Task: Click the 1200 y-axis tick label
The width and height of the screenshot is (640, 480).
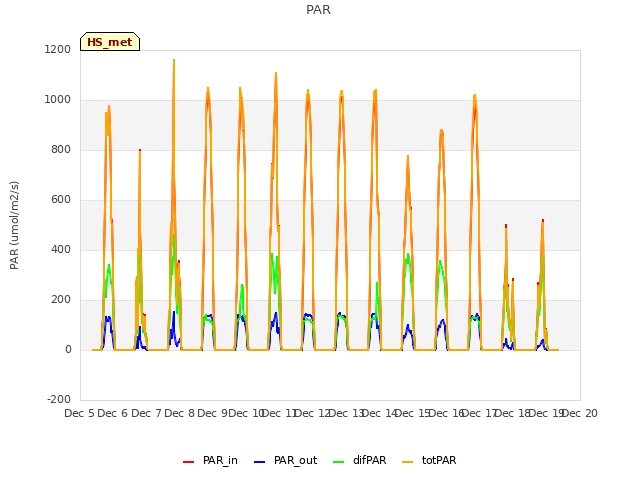Action: click(58, 49)
